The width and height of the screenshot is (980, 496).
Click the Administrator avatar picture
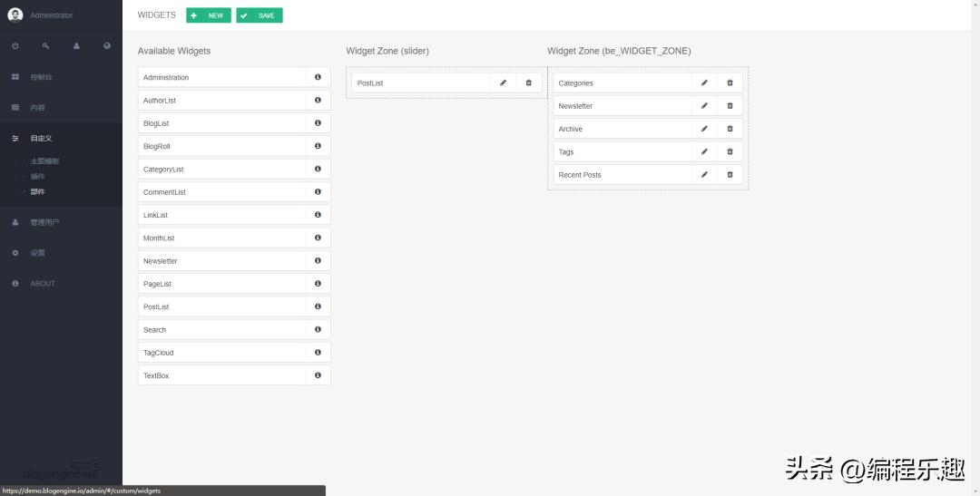click(x=15, y=15)
